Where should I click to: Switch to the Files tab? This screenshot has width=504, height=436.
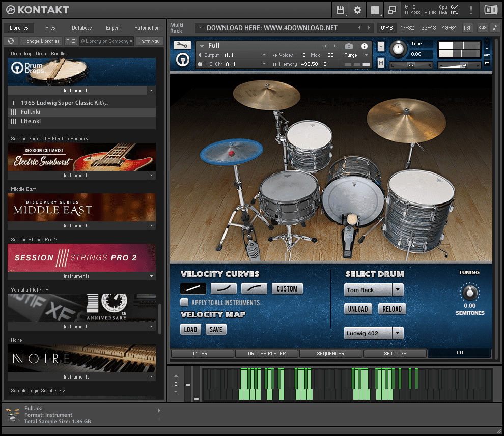point(51,27)
